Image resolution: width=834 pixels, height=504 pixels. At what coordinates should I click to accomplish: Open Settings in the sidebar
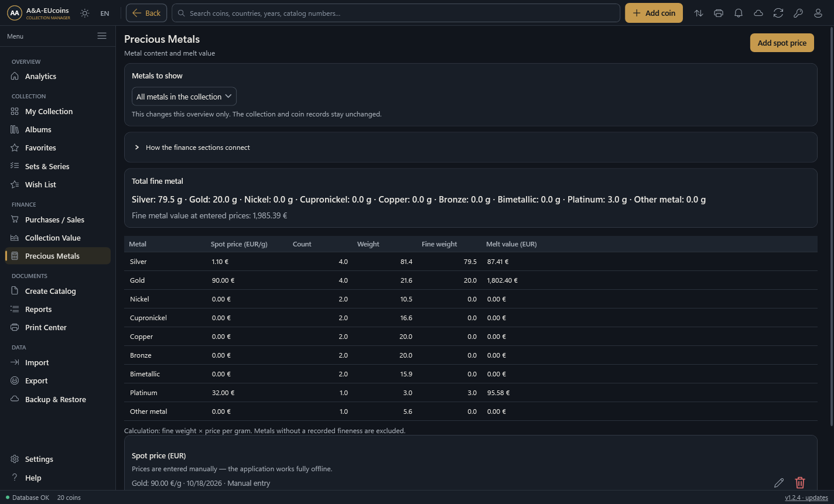click(57, 459)
